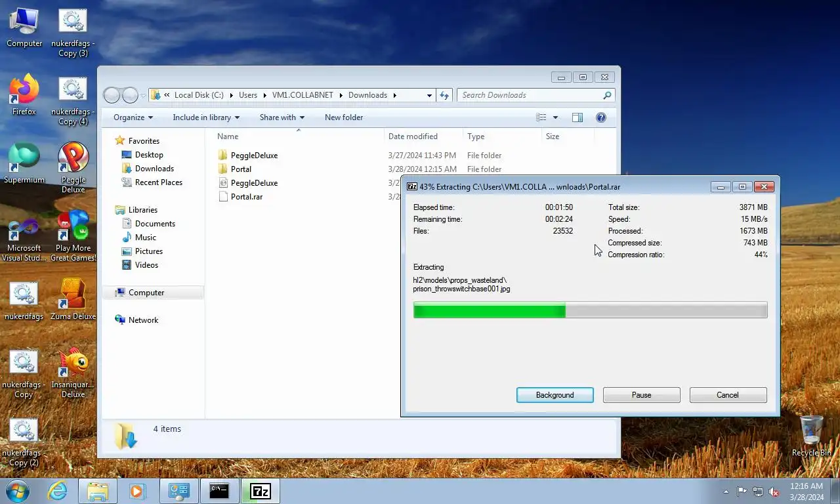Click the muted volume icon in the tray
Viewport: 840px width, 504px height.
pos(774,492)
